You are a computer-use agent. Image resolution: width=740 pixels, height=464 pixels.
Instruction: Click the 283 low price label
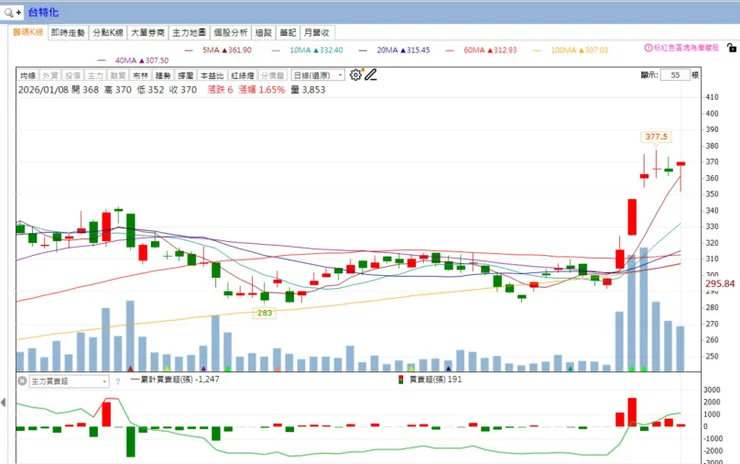coord(264,313)
